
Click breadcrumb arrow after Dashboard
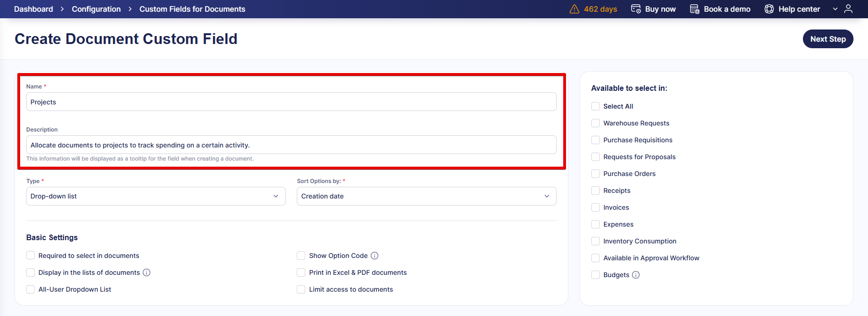coord(62,9)
